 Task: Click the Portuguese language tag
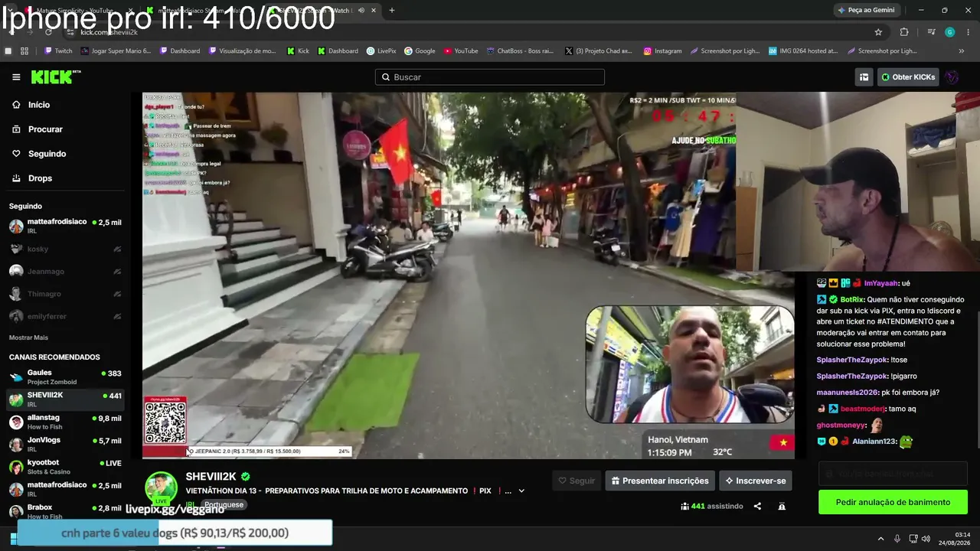point(224,505)
